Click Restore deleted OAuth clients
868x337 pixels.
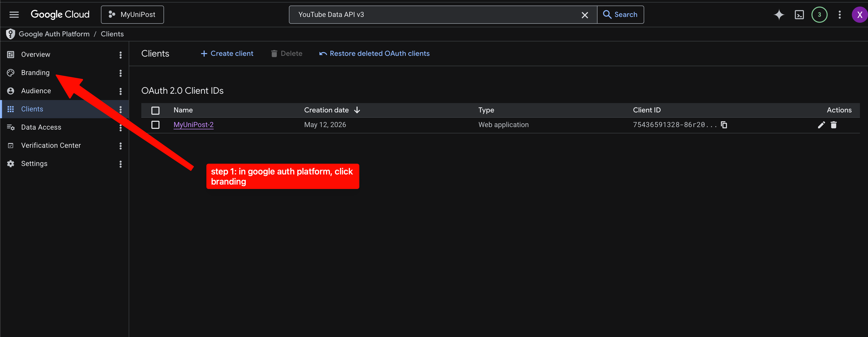tap(374, 53)
